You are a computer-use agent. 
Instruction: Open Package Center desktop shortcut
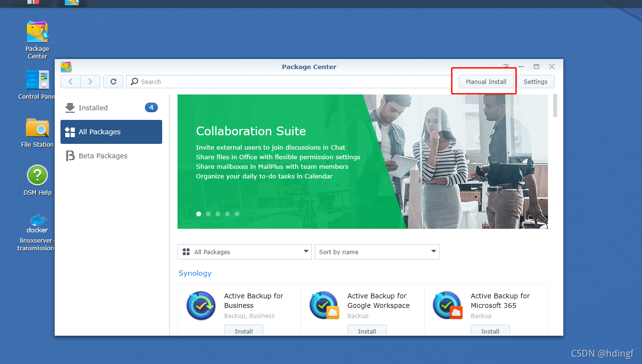37,40
